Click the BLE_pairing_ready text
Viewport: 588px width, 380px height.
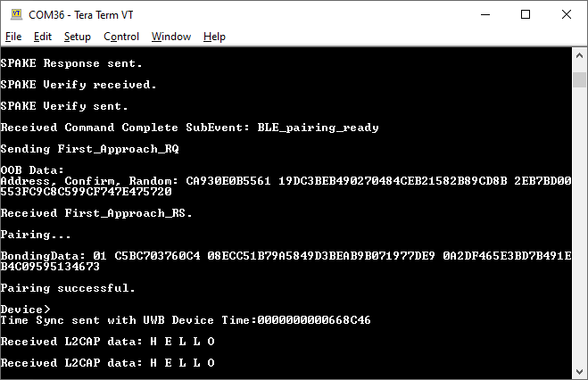318,128
